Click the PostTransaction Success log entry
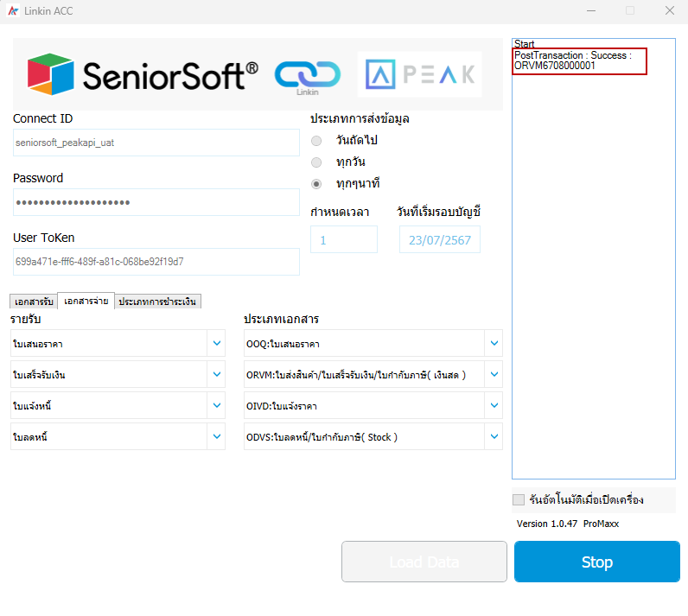This screenshot has width=688, height=616. click(573, 60)
